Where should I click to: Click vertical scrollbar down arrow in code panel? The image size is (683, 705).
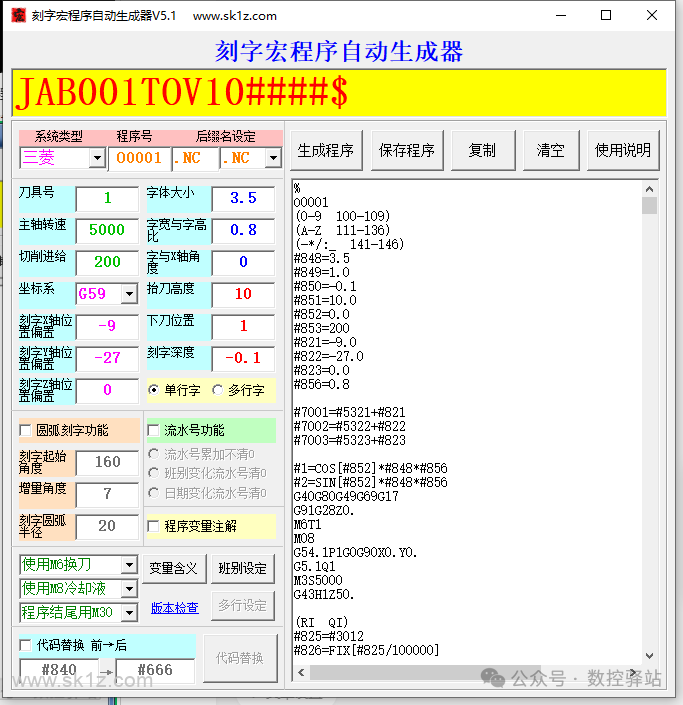[x=649, y=656]
